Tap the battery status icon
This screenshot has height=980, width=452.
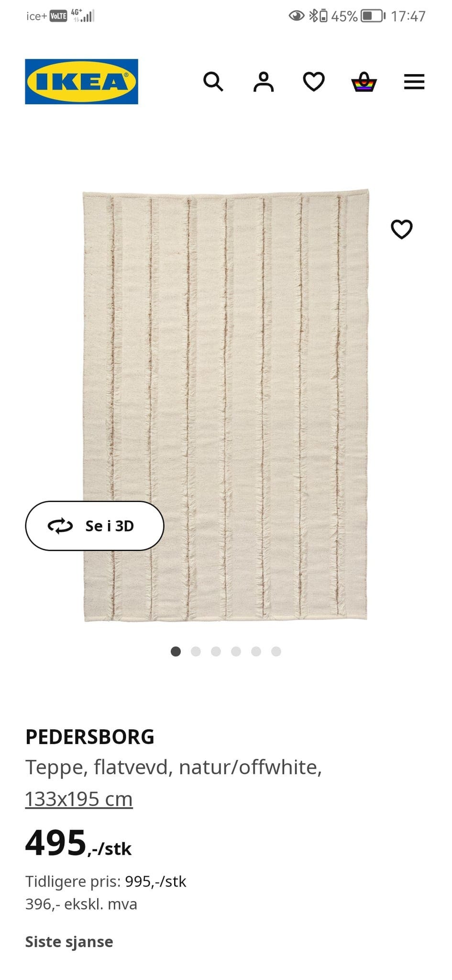pos(373,16)
